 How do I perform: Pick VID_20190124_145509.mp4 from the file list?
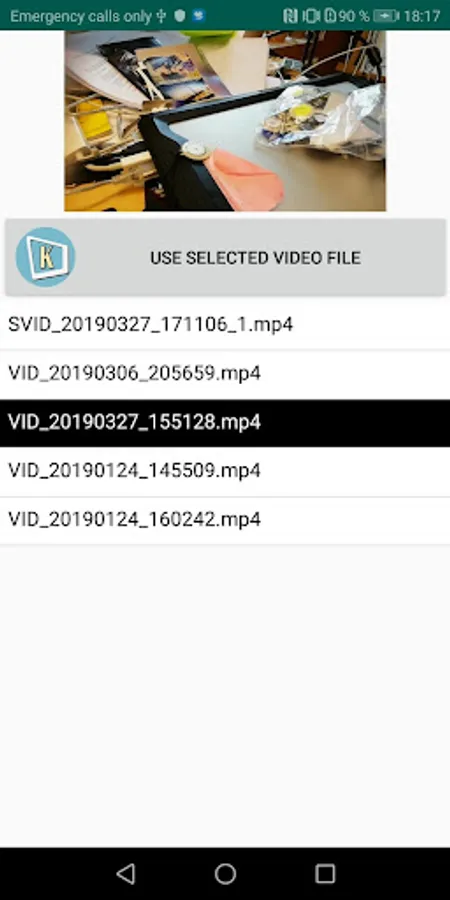tap(225, 471)
